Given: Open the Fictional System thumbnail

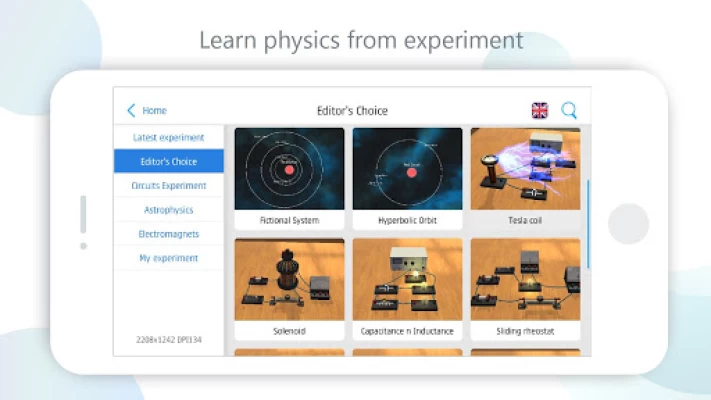Looking at the screenshot, I should tap(289, 168).
